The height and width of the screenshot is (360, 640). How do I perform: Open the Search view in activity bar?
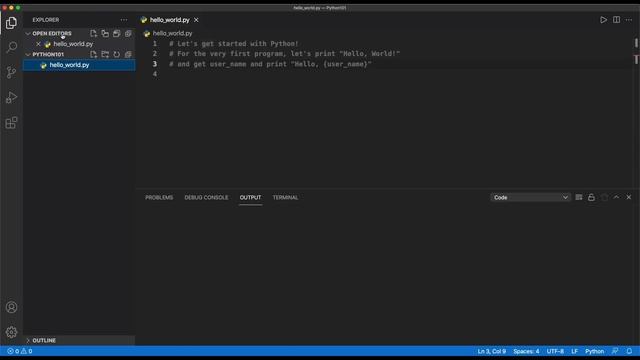tap(11, 47)
